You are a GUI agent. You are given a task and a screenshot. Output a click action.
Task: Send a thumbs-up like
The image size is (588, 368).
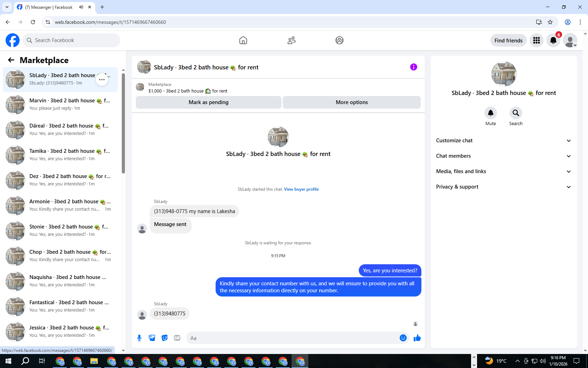(417, 338)
